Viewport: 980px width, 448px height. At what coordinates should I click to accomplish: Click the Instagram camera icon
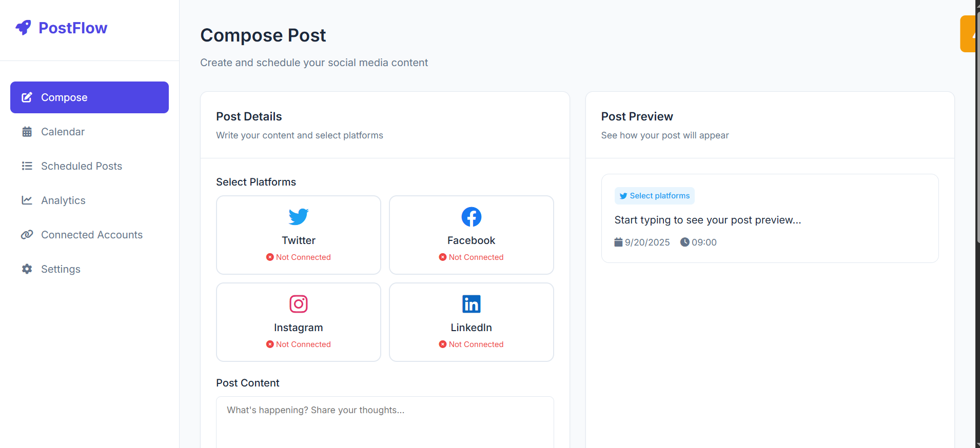(x=299, y=304)
